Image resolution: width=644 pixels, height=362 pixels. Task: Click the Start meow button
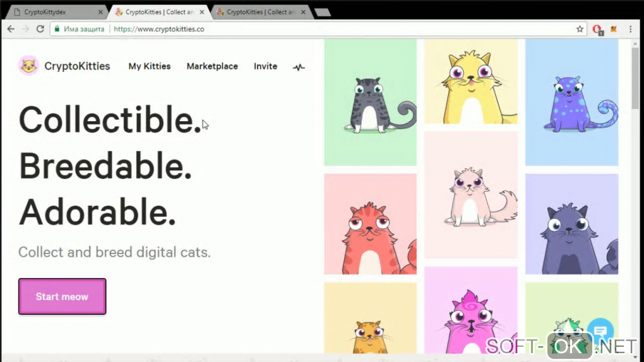(x=62, y=296)
